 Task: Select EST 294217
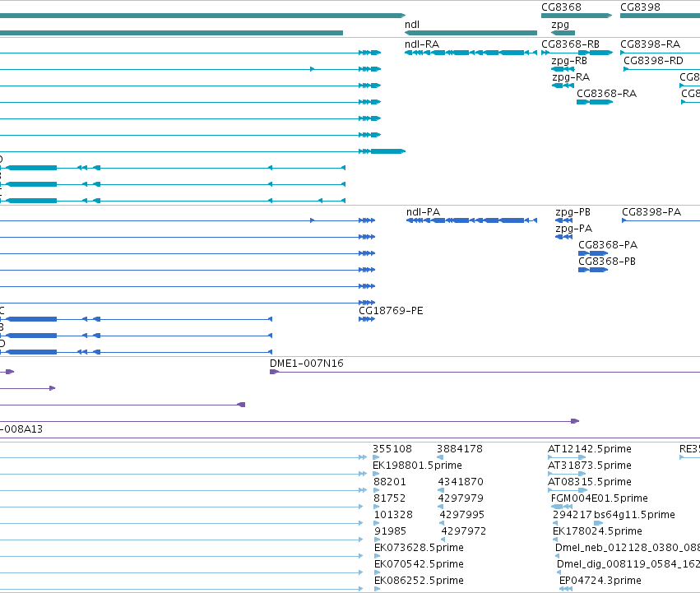tap(555, 523)
